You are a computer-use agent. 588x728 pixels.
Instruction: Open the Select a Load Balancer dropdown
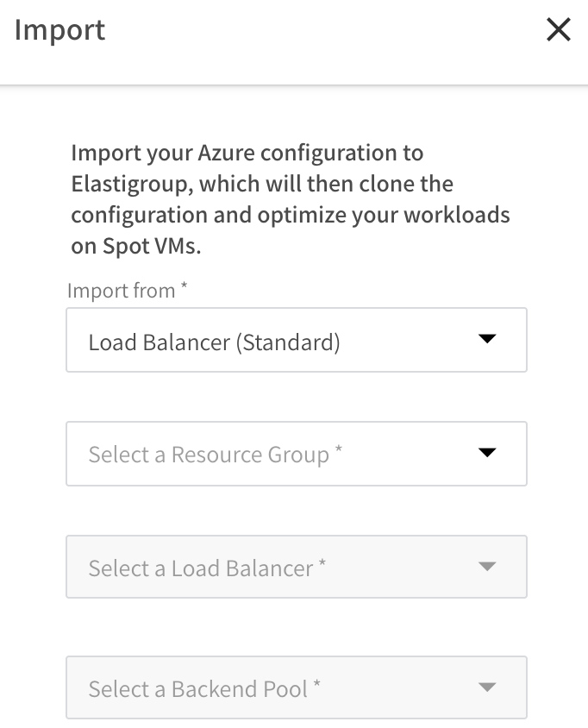tap(296, 567)
